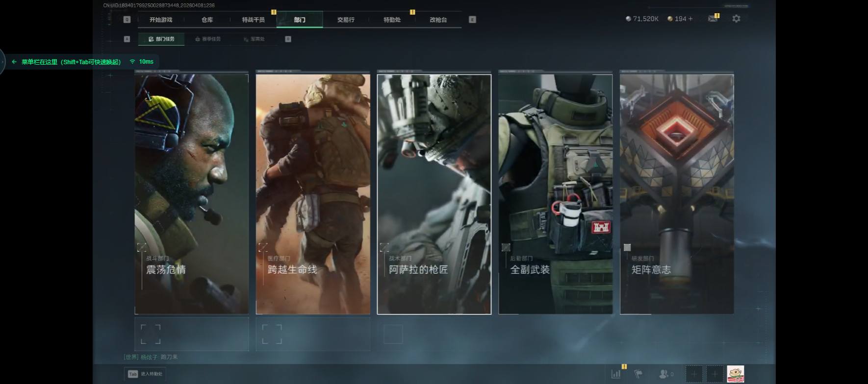Click the green back arrow on overlay menu hint
Screen dimensions: 868x384
coord(14,62)
